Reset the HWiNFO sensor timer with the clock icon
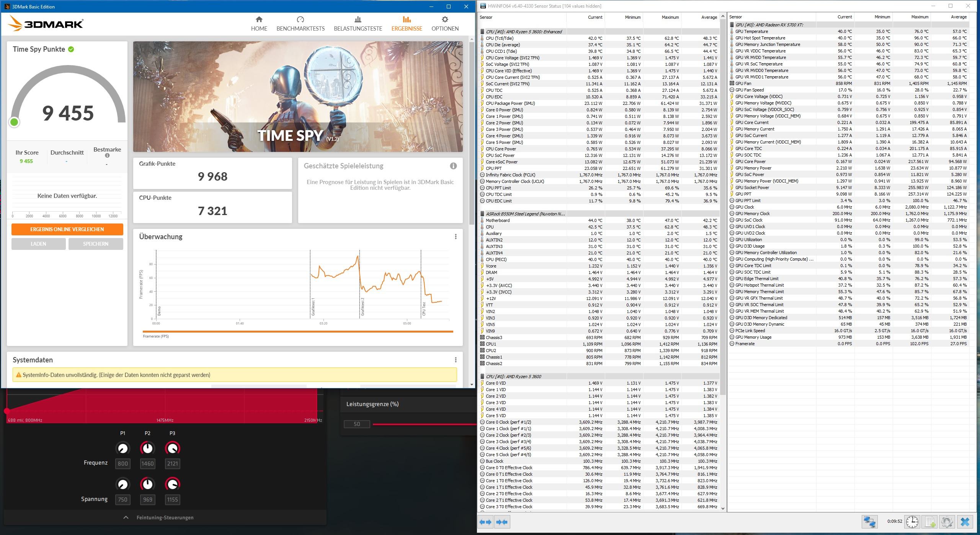 [912, 522]
